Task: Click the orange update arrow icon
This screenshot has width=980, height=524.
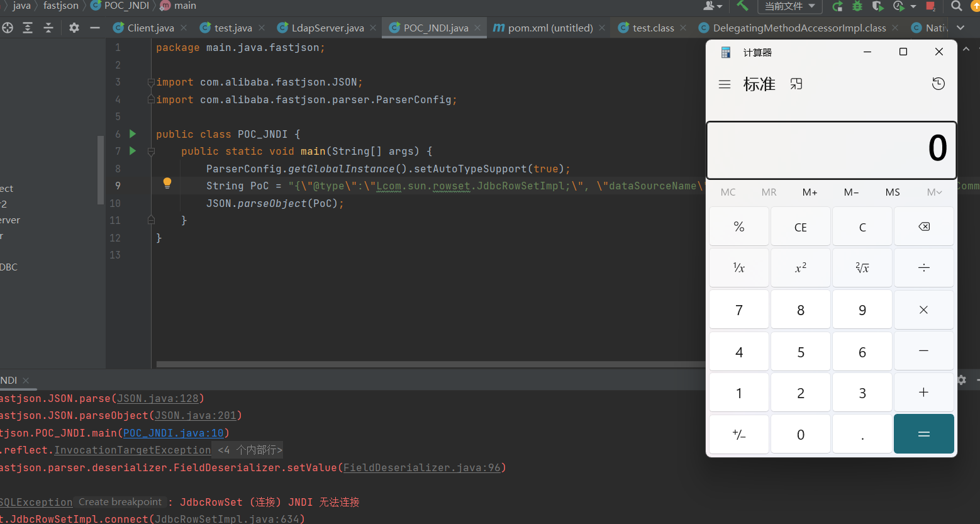Action: 976,6
